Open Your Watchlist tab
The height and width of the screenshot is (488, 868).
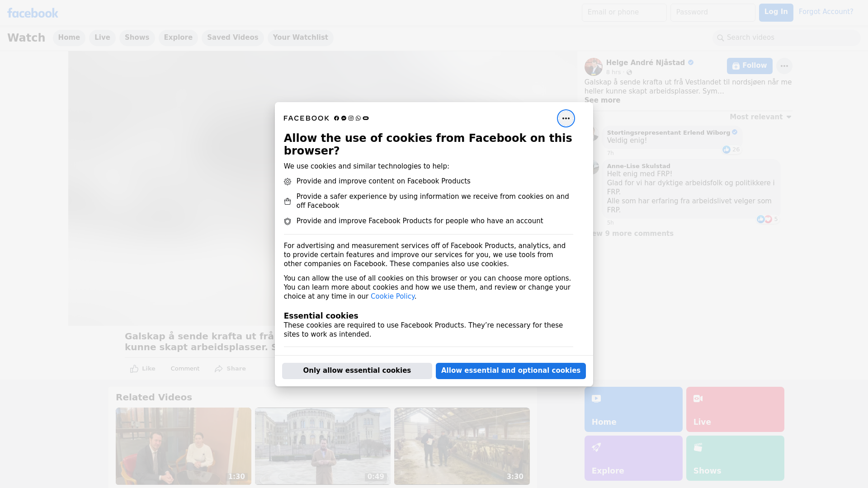pos(300,38)
